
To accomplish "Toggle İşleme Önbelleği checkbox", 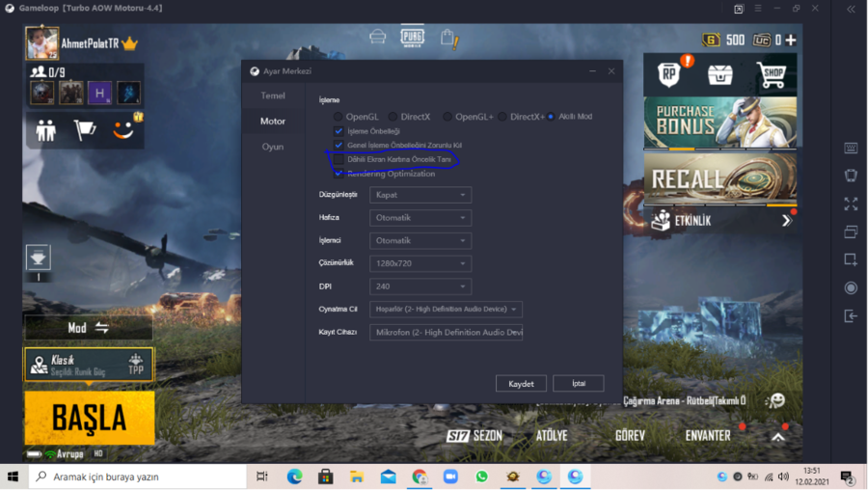I will point(339,131).
